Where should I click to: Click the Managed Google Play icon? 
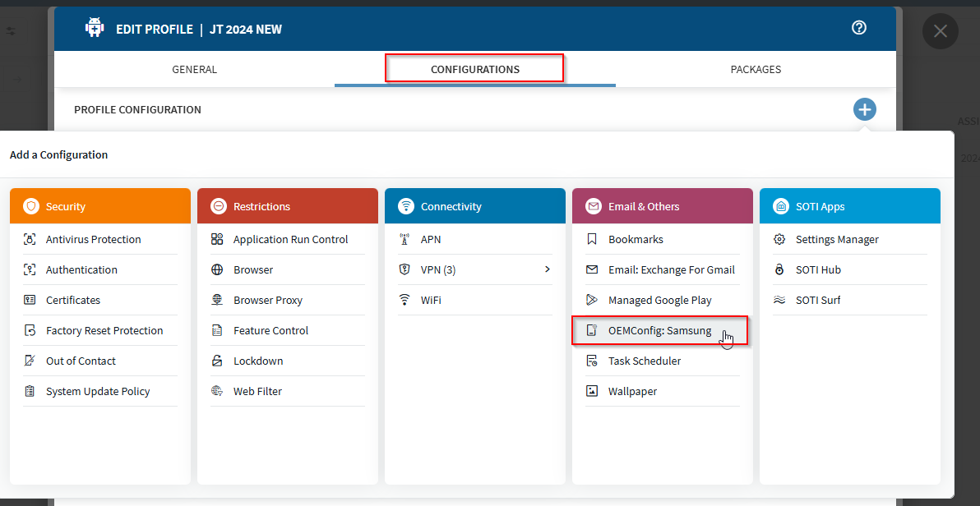[593, 300]
